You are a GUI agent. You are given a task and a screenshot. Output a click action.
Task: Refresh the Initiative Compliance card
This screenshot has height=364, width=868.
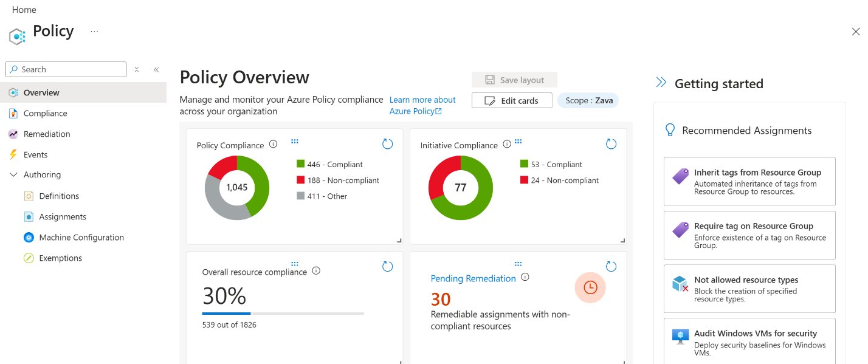click(x=611, y=144)
